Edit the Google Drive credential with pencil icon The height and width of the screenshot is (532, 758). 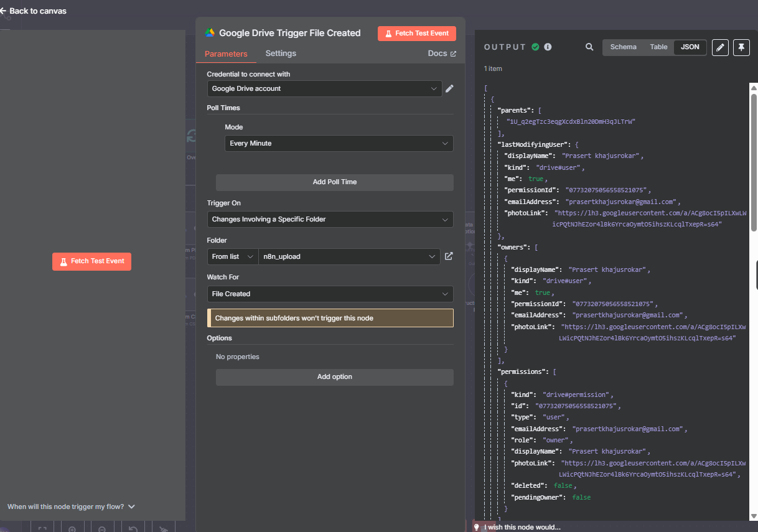(x=449, y=89)
